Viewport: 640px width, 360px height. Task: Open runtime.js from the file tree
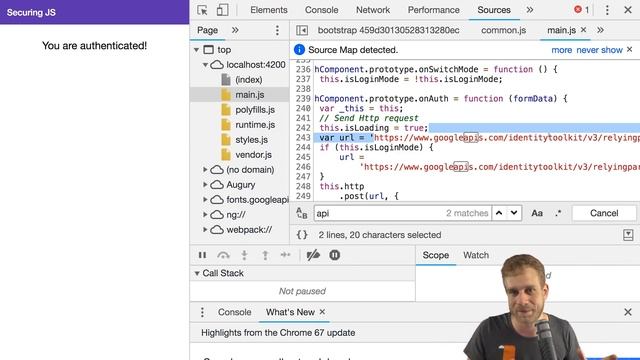coord(255,125)
